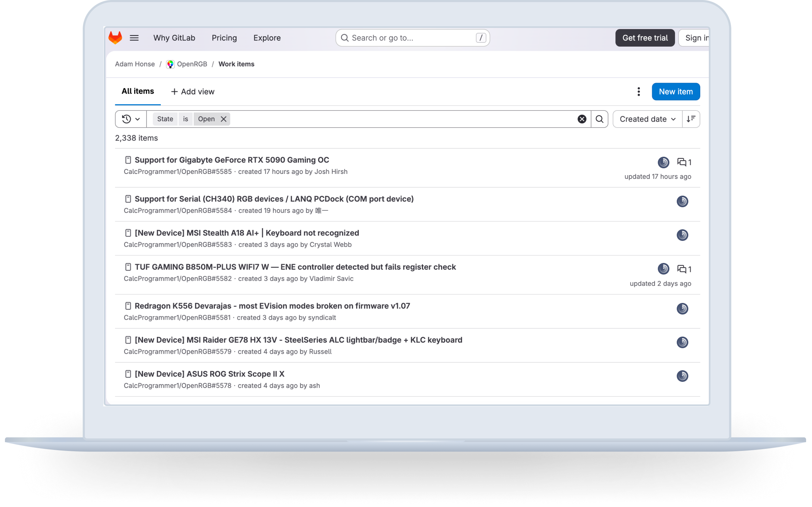The image size is (812, 507).
Task: Click the State filter token
Action: click(x=165, y=119)
